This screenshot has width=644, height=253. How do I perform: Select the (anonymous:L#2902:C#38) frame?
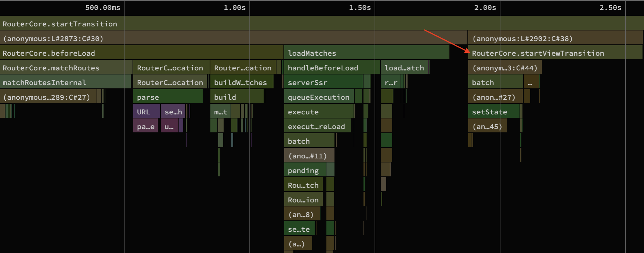556,38
